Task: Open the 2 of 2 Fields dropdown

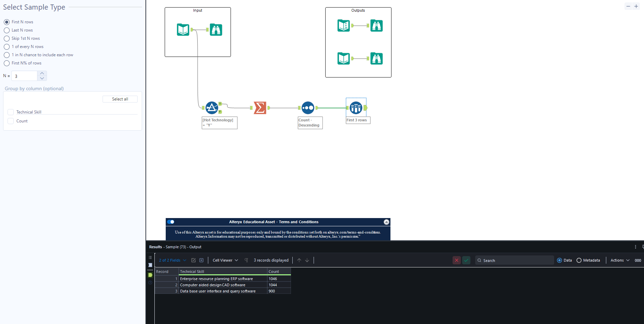Action: 173,260
